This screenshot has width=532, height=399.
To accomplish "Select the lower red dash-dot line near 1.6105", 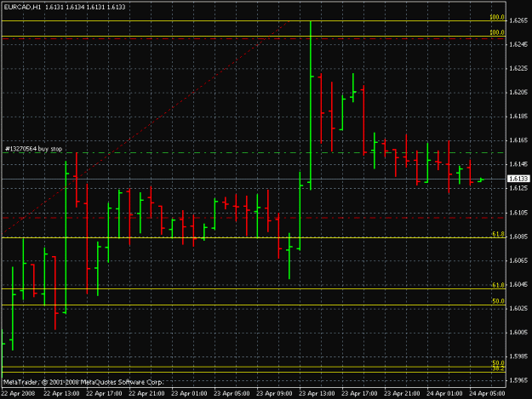I will pyautogui.click(x=254, y=218).
